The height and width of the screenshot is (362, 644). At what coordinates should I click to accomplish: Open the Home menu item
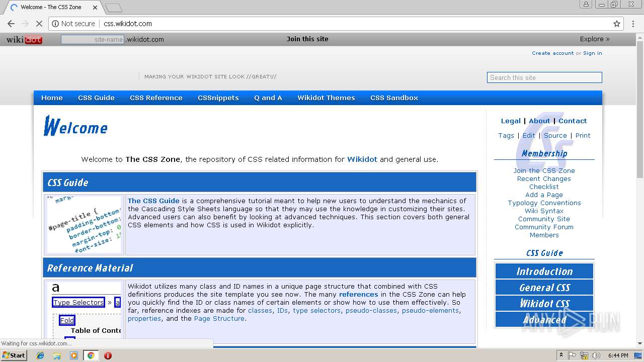(x=52, y=98)
